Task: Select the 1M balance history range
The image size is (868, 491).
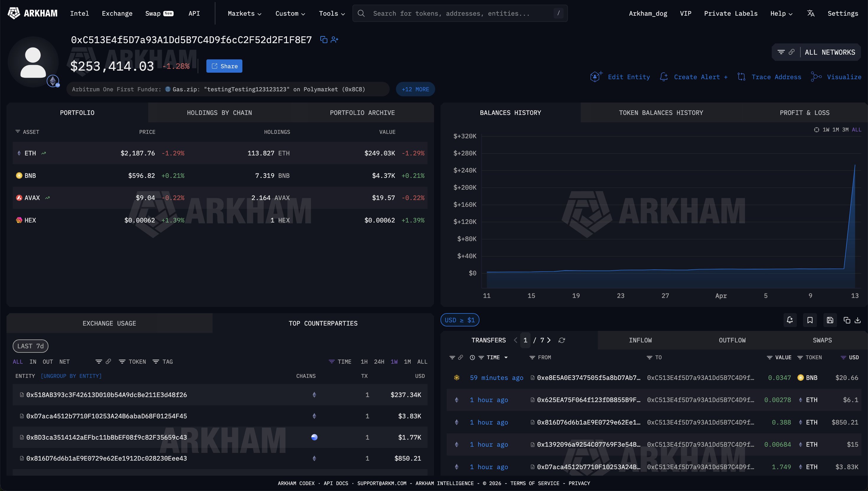Action: pyautogui.click(x=835, y=130)
